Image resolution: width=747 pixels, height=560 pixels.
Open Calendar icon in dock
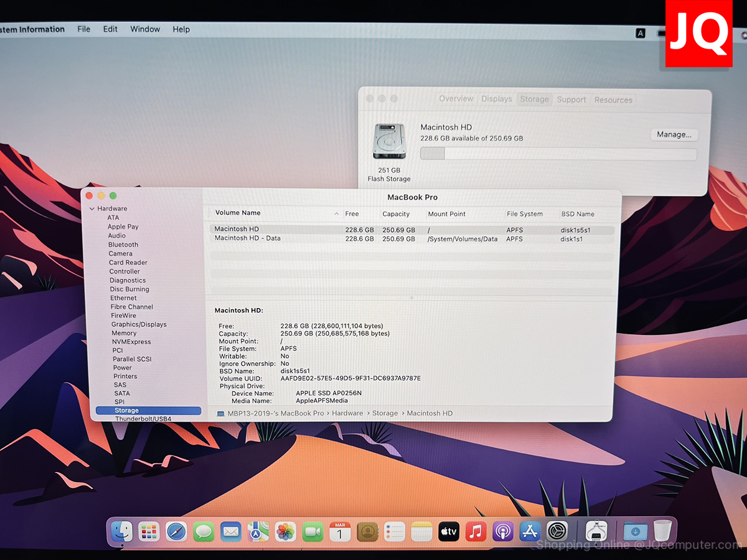(340, 531)
